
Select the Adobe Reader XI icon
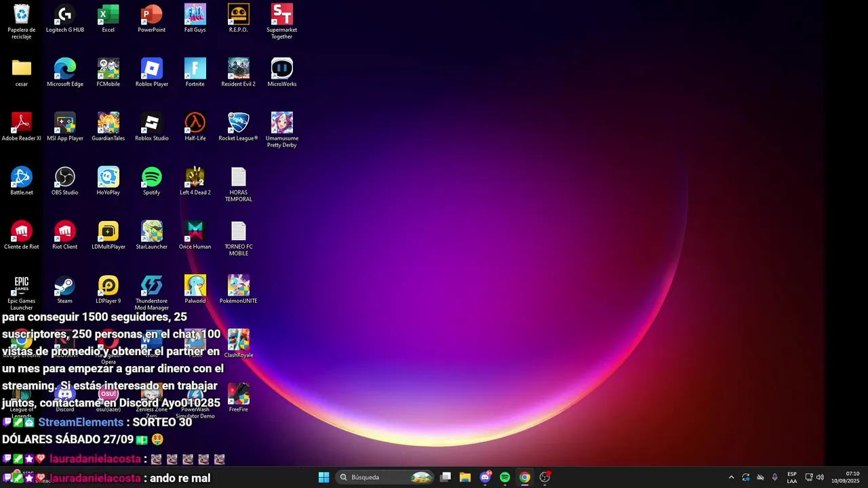[x=22, y=127]
